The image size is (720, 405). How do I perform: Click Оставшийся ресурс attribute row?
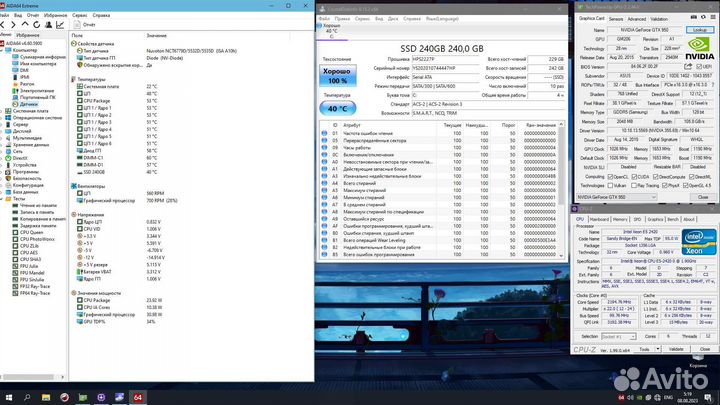[439, 219]
